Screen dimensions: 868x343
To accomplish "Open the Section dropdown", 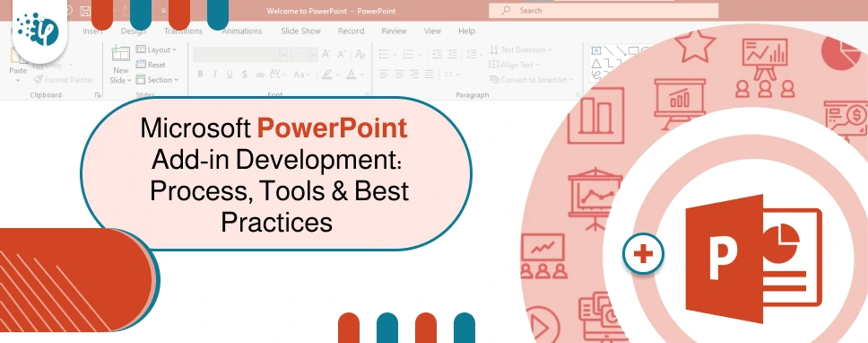I will [x=157, y=80].
